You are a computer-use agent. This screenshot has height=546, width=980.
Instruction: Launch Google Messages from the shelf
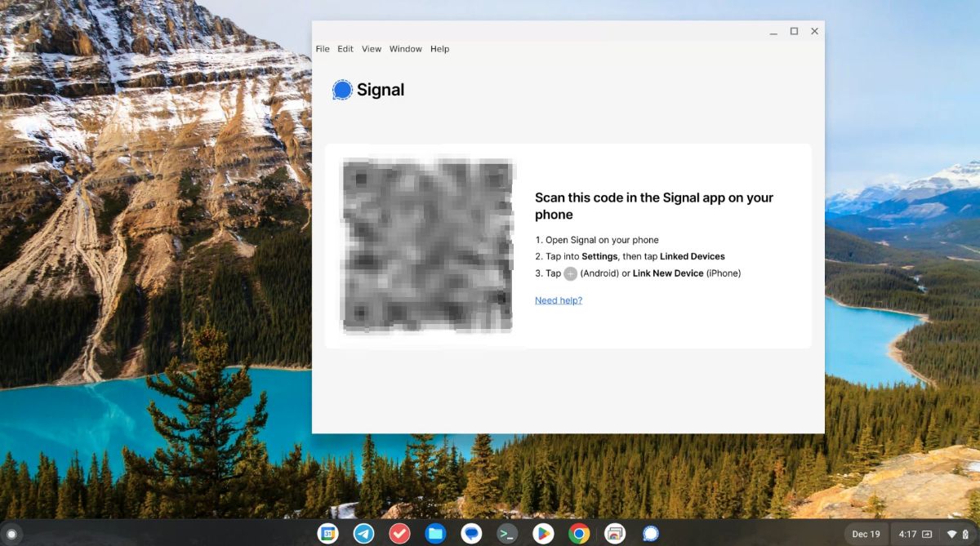470,534
